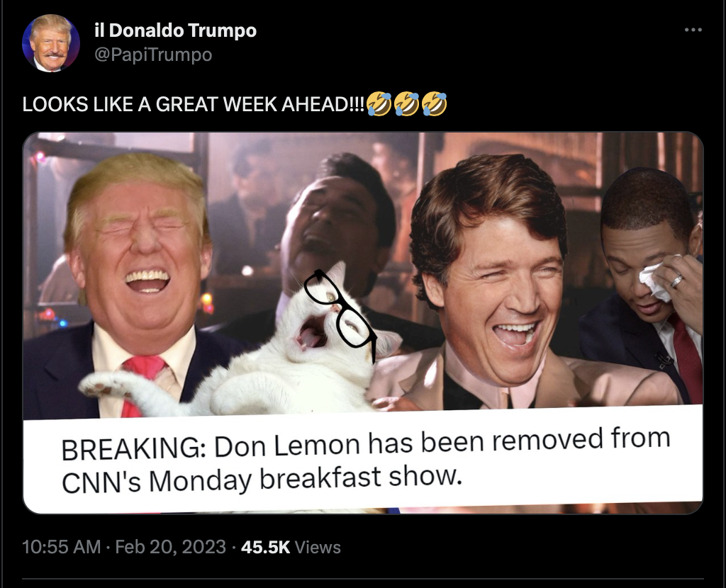Open the 45.5K view count
Screen dimensions: 726x588
pyautogui.click(x=265, y=547)
